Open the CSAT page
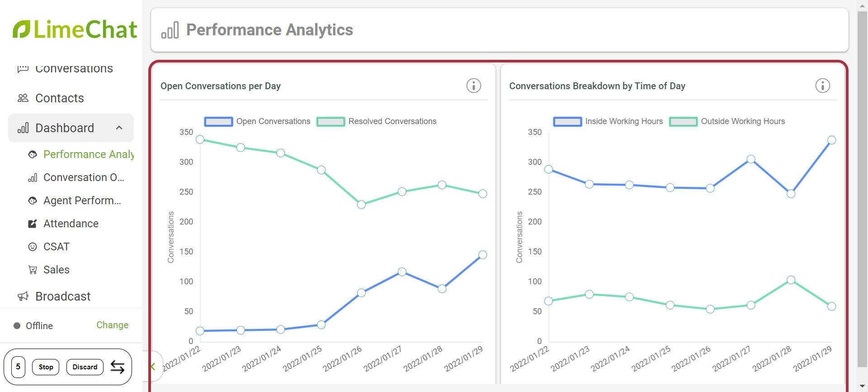 click(x=57, y=247)
